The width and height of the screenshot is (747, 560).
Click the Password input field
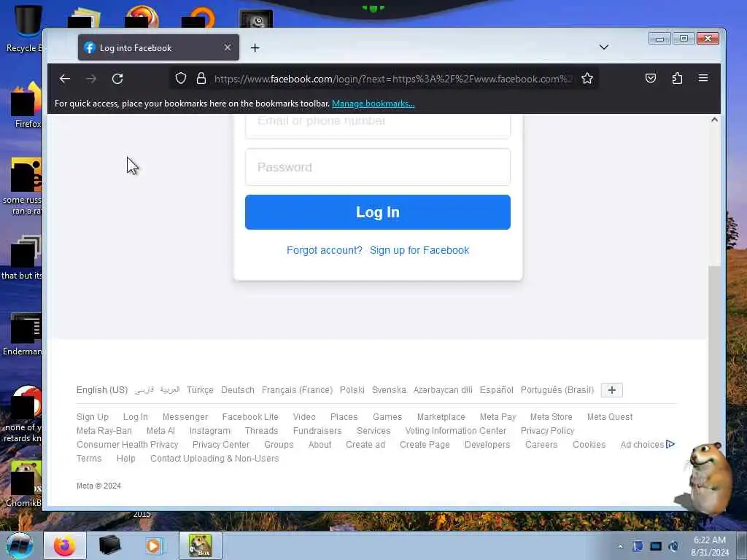click(378, 167)
